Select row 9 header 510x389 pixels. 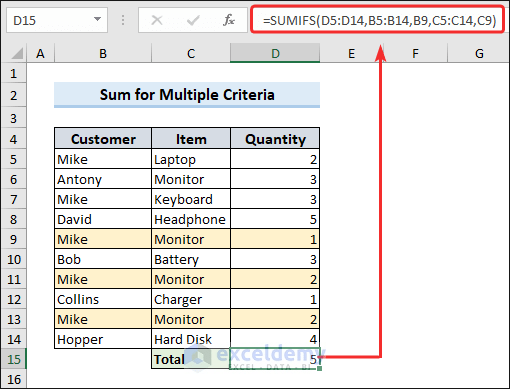click(13, 239)
